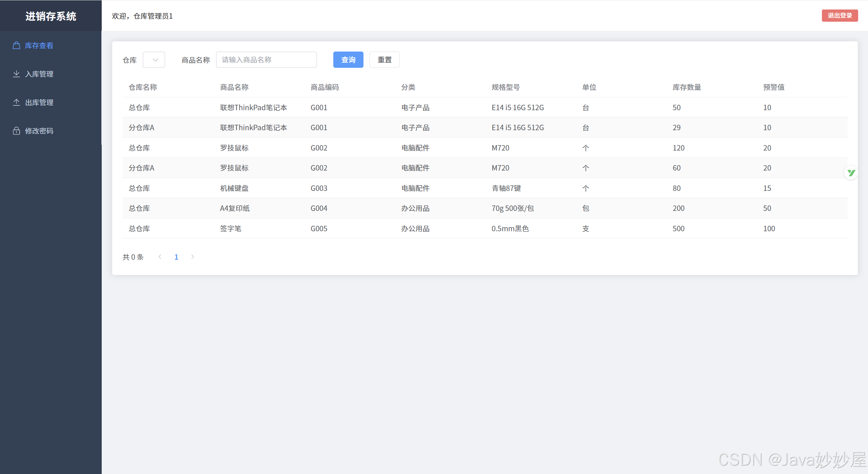Screen dimensions: 868x474
Task: Click the green floating Y plugin icon
Action: (x=851, y=173)
